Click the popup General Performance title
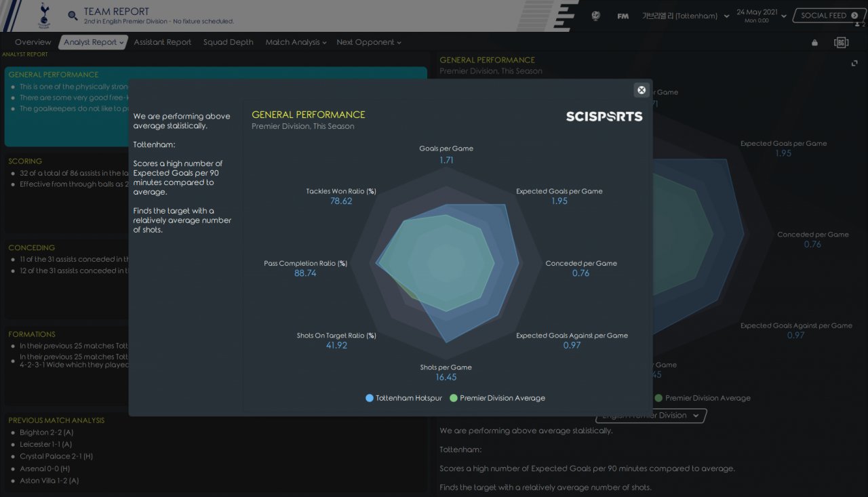 309,115
